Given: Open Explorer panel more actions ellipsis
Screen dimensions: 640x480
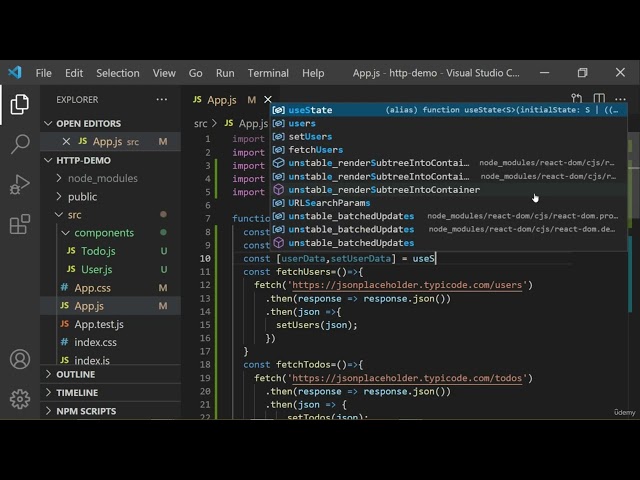Looking at the screenshot, I should click(162, 99).
